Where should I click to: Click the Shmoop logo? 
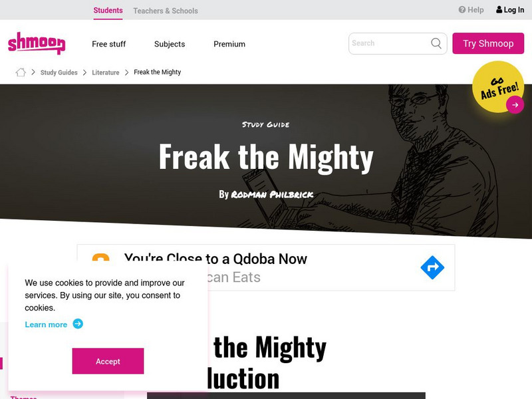(37, 43)
